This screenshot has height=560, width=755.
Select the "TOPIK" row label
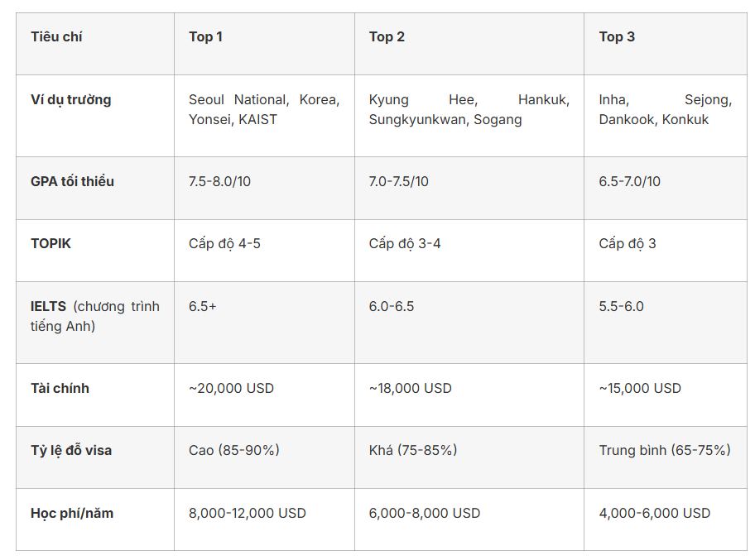(x=51, y=244)
